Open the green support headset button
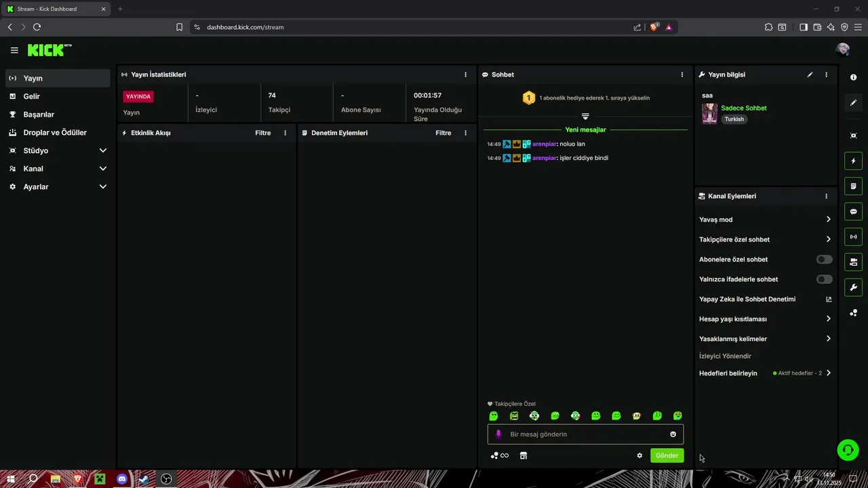This screenshot has height=488, width=868. (x=848, y=450)
